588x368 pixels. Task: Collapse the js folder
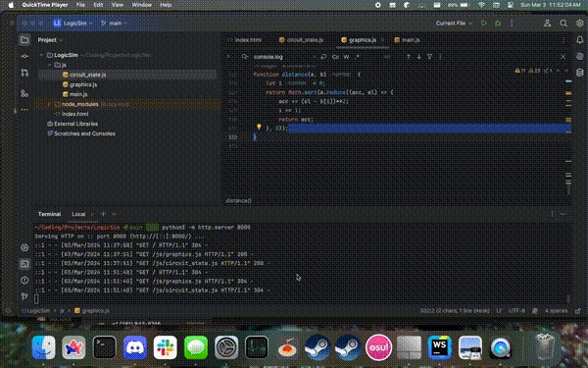click(x=49, y=65)
